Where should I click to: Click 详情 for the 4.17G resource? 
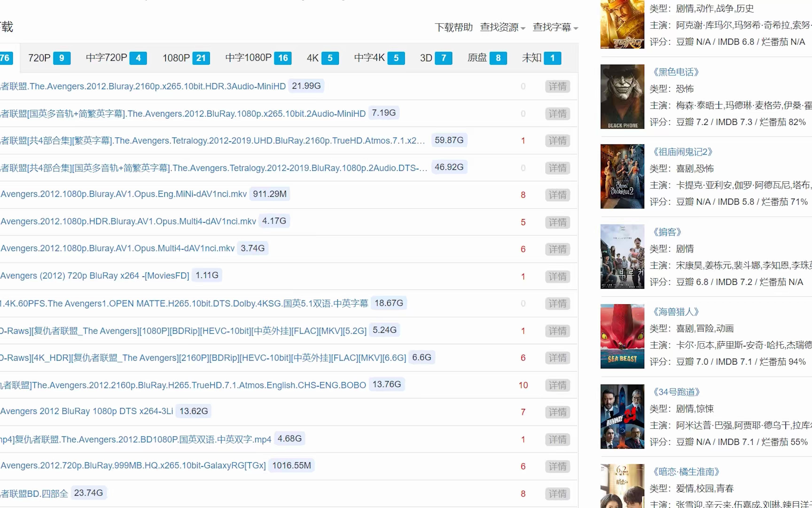(x=557, y=222)
